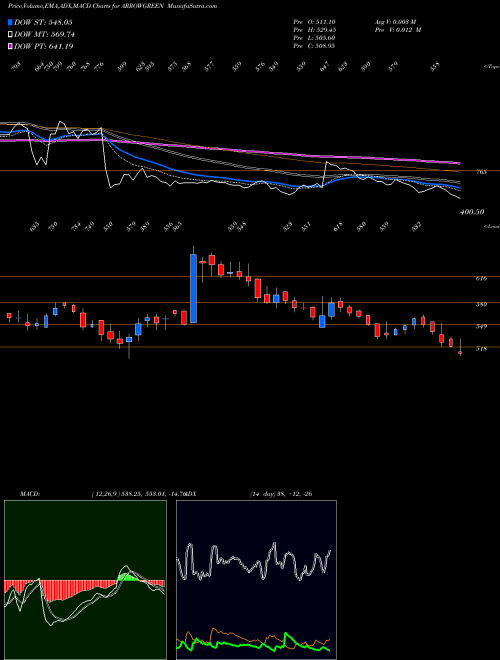
Task: Click the 'Pre H: 529.45' value
Action: point(314,30)
